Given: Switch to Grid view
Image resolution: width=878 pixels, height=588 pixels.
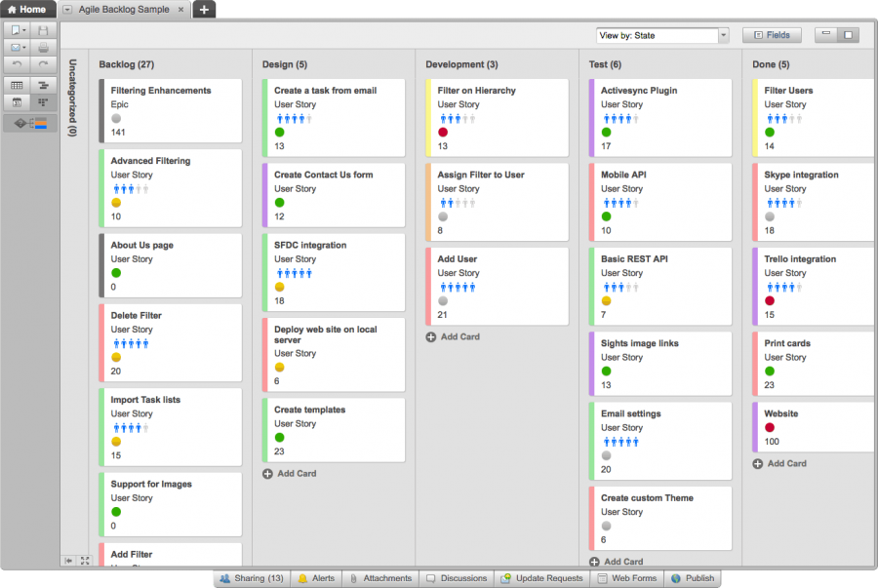Looking at the screenshot, I should pos(16,84).
